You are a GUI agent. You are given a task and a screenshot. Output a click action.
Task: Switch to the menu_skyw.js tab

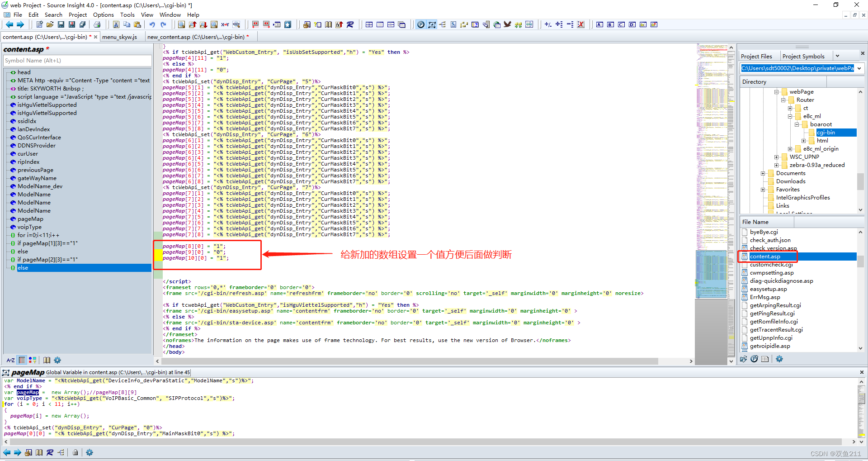pyautogui.click(x=119, y=37)
